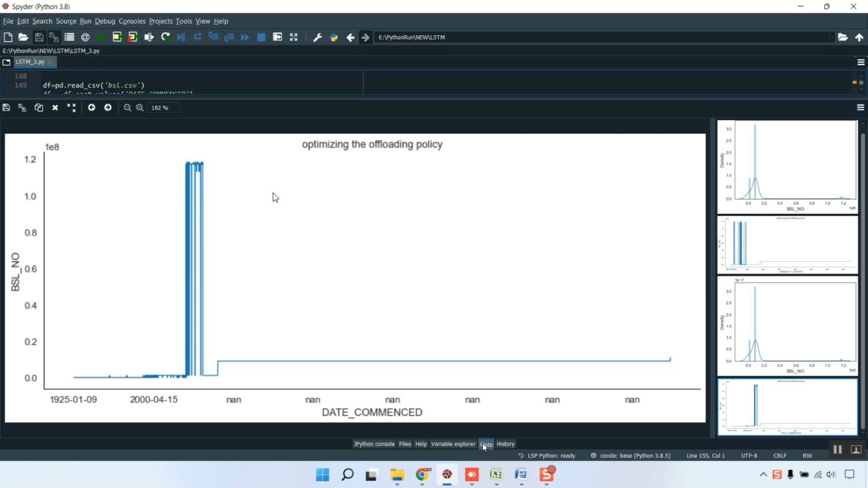This screenshot has height=488, width=868.
Task: Click the blue Stop debugging square
Action: click(261, 37)
